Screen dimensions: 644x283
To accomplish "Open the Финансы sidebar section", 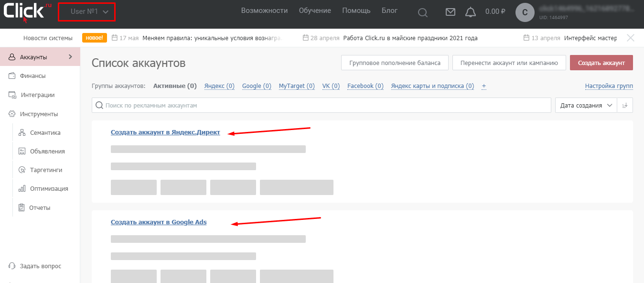I will pos(33,76).
